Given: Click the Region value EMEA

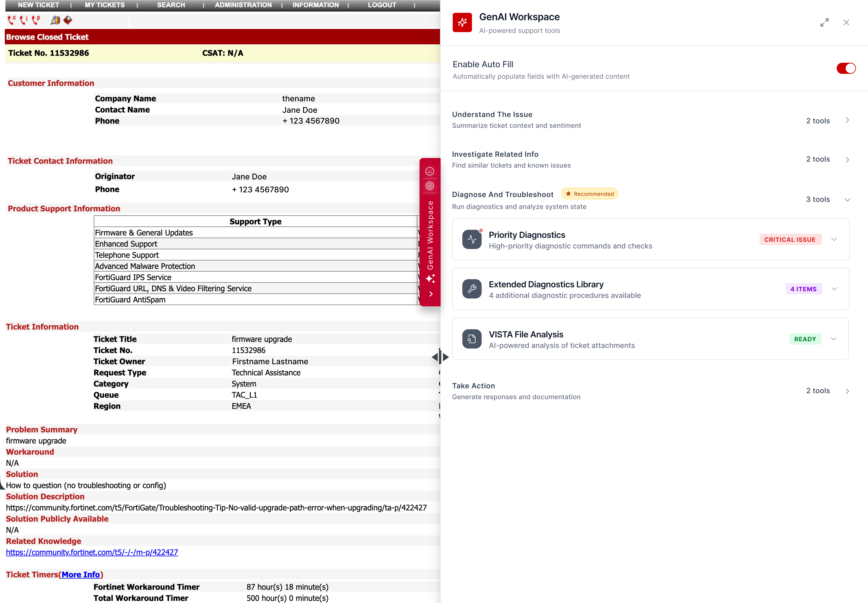Looking at the screenshot, I should pyautogui.click(x=241, y=406).
